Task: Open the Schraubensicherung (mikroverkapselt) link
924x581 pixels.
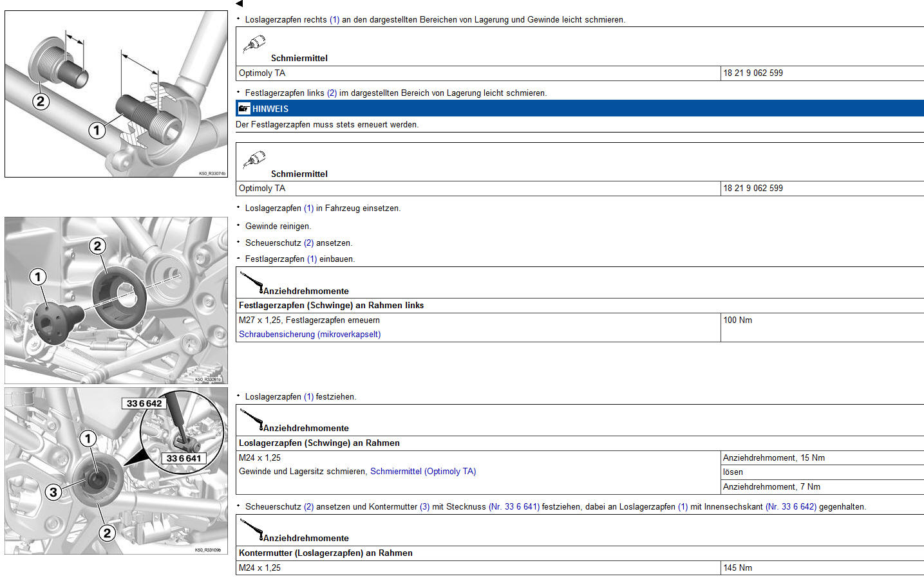Action: point(310,335)
